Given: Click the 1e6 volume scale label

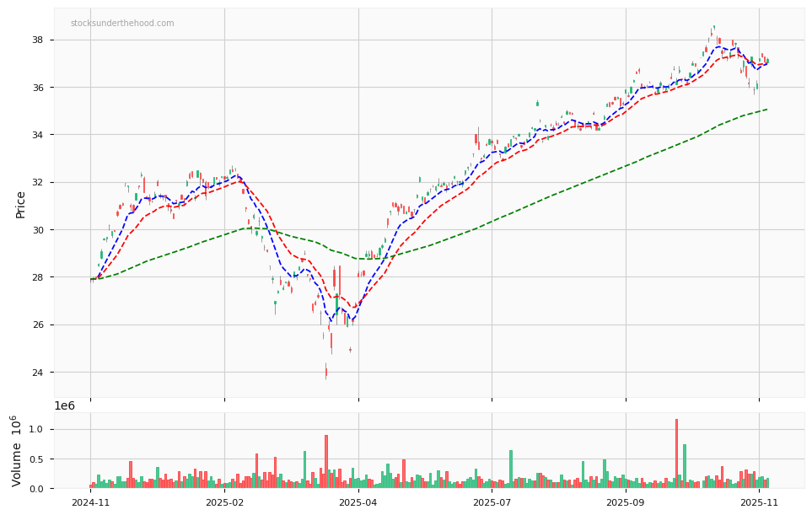Looking at the screenshot, I should pos(66,405).
